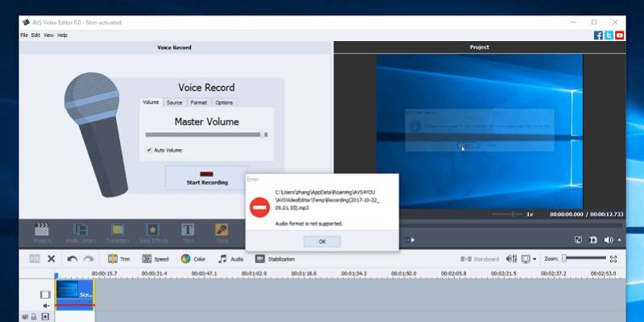Click timeline ruler at 00:01:02.9
Image resolution: width=644 pixels, height=322 pixels.
coord(254,274)
